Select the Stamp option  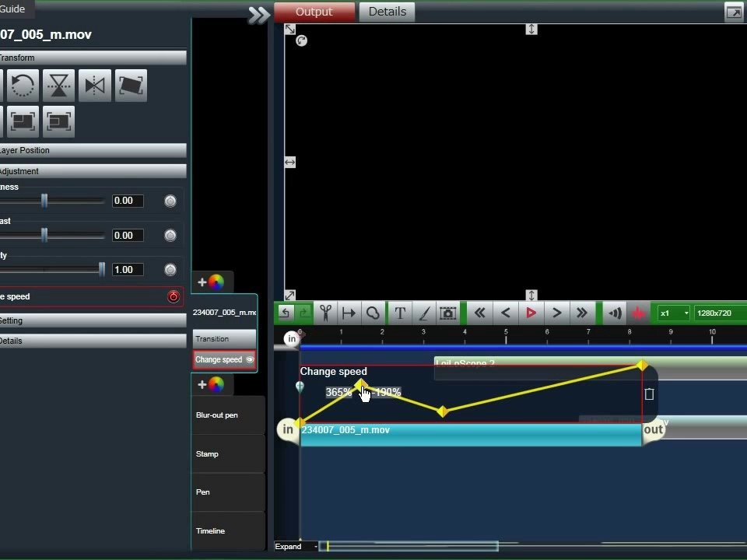[x=228, y=453]
